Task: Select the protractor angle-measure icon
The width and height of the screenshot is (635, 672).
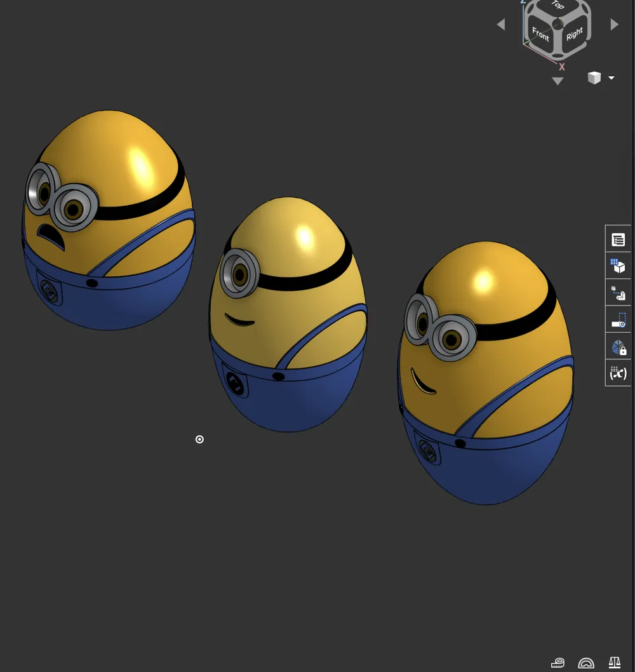Action: [x=585, y=663]
